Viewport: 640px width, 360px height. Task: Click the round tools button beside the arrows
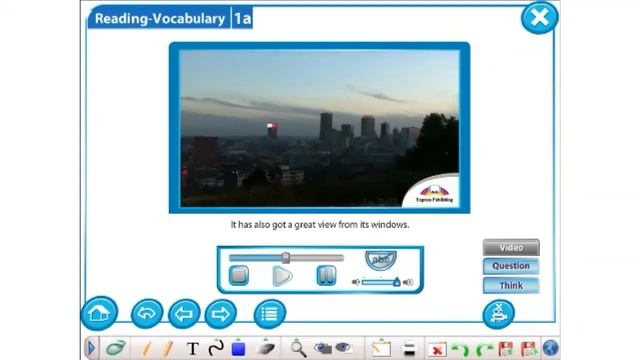click(498, 314)
